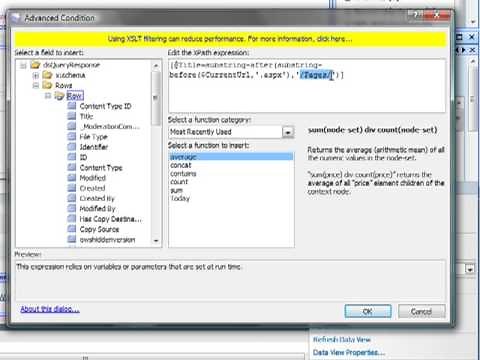Screen dimensions: 480x360
Task: Select the Copy Source field
Action: click(99, 229)
